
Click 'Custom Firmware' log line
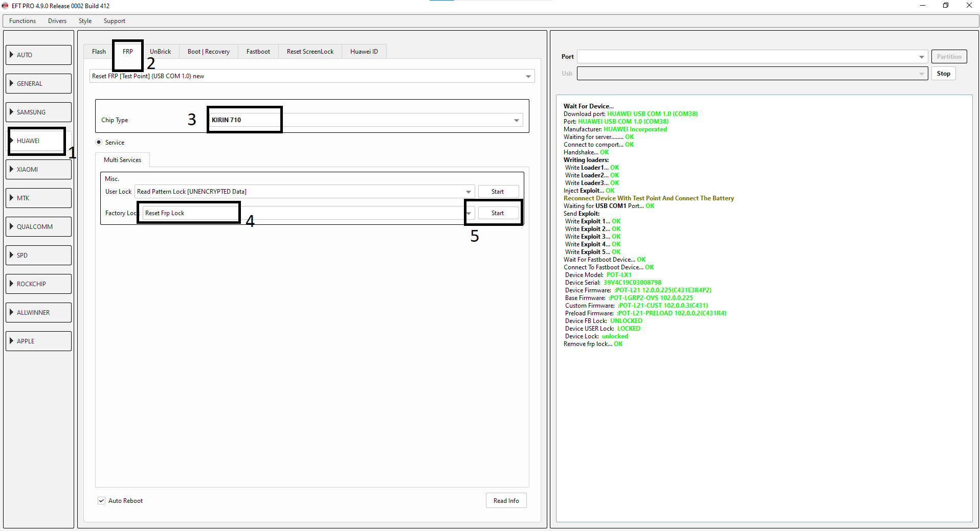636,306
